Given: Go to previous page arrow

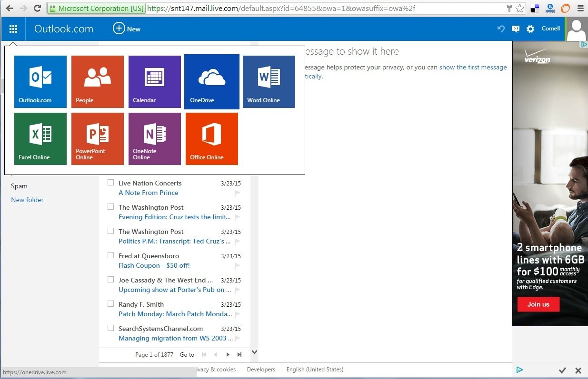Looking at the screenshot, I should click(215, 355).
